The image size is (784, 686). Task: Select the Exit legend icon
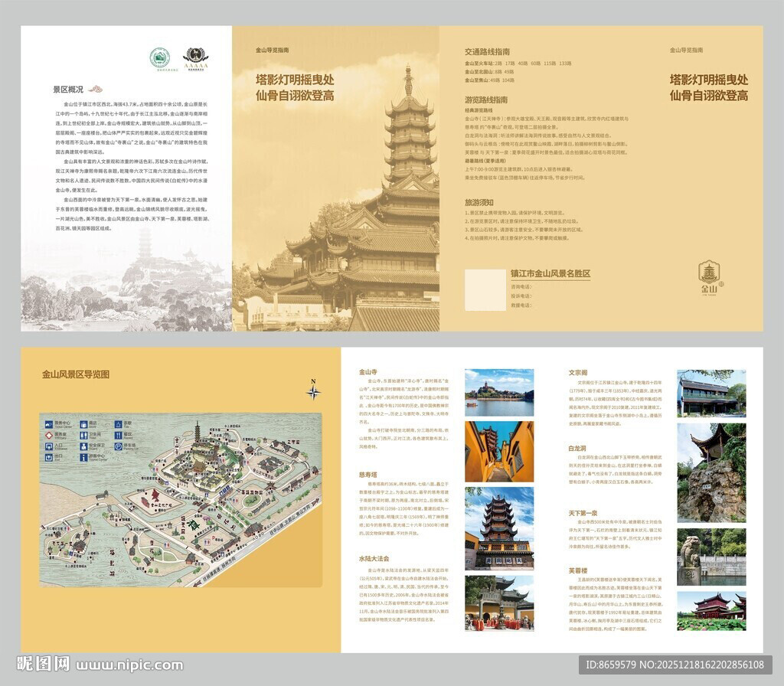click(49, 457)
